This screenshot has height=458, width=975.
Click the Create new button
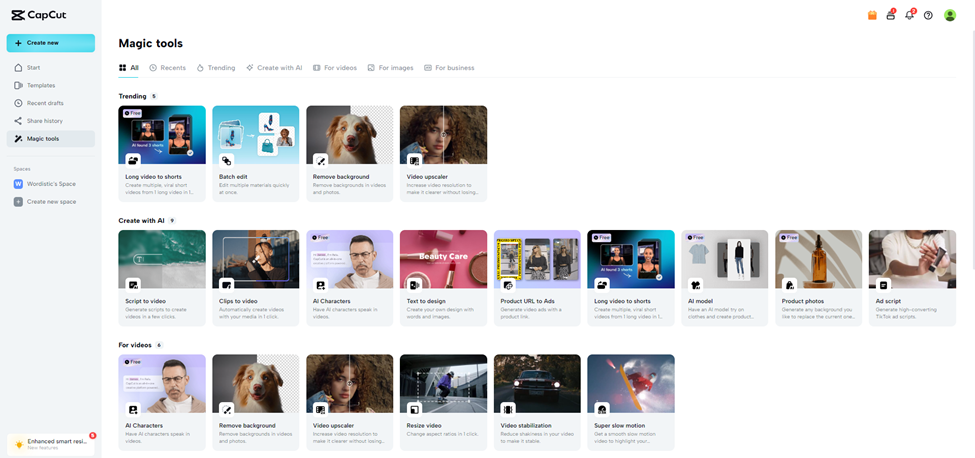point(51,43)
